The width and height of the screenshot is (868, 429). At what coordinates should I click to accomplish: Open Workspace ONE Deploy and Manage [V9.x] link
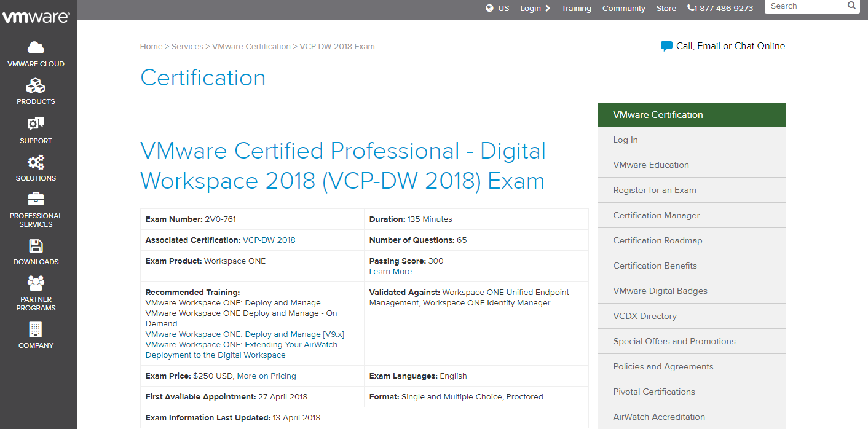(x=245, y=334)
